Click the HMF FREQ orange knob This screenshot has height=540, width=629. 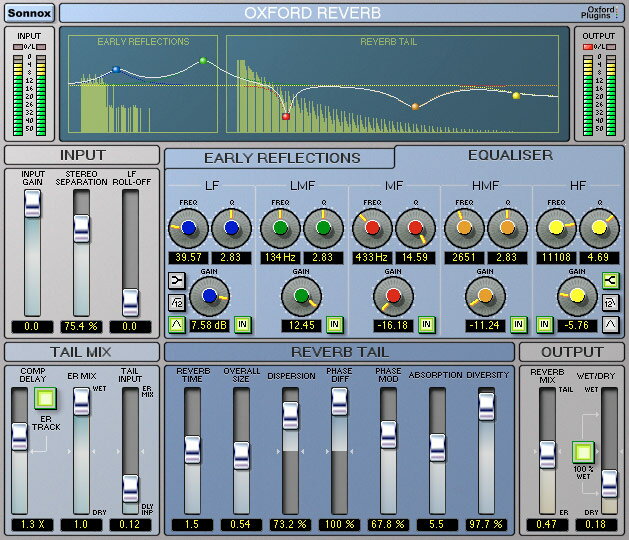coord(464,228)
